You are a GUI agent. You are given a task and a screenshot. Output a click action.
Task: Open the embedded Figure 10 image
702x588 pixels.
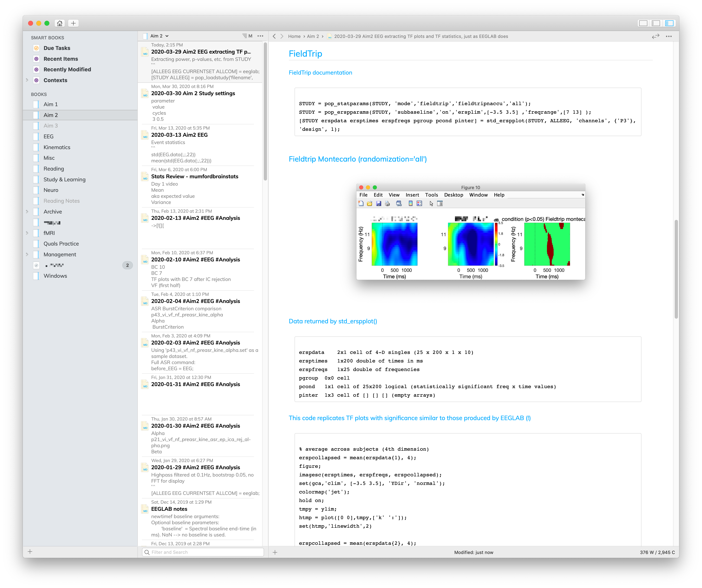coord(471,231)
